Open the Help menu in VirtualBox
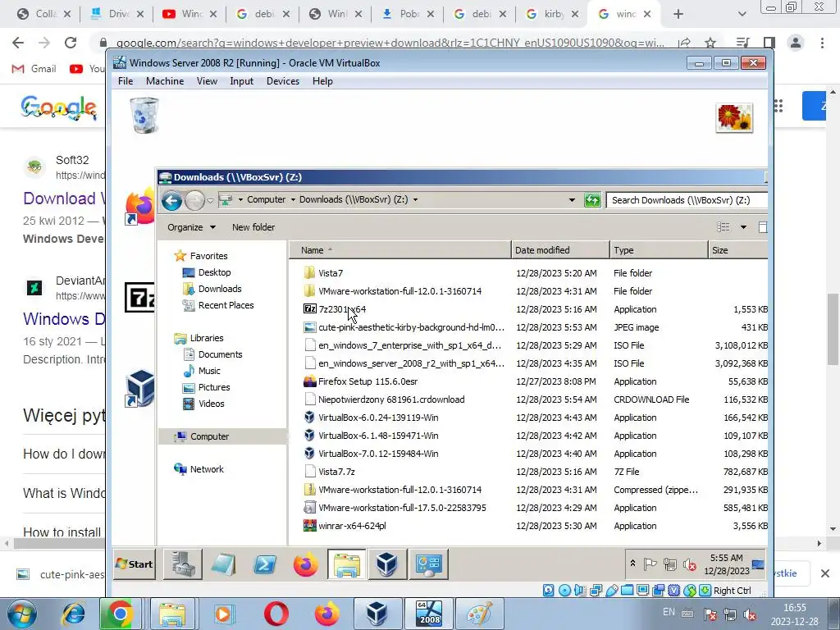 point(322,81)
